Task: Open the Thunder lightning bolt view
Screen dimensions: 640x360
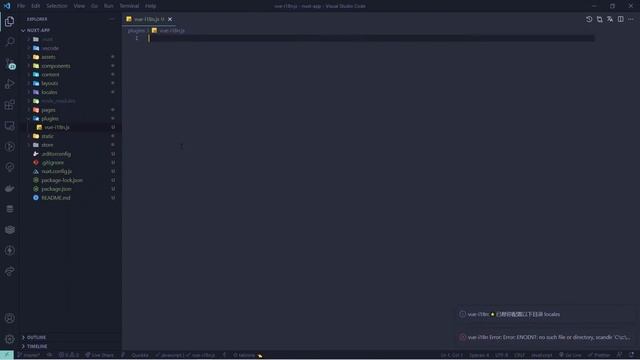Action: point(9,251)
